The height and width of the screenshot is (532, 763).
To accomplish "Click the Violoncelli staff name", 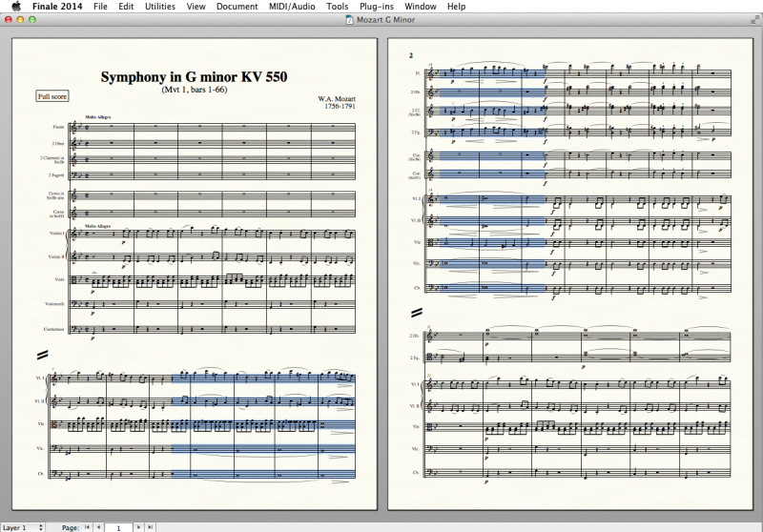I will pos(54,304).
